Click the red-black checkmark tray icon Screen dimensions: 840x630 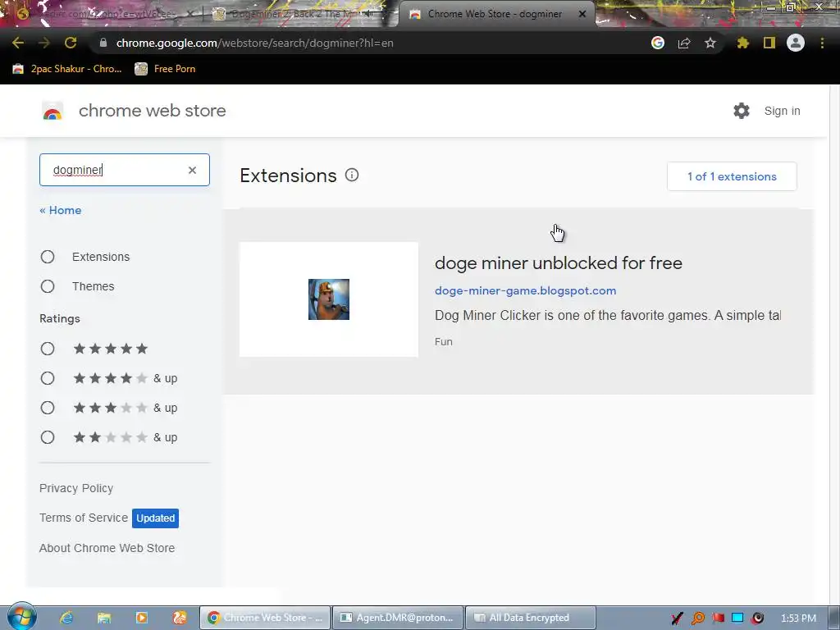pyautogui.click(x=677, y=619)
